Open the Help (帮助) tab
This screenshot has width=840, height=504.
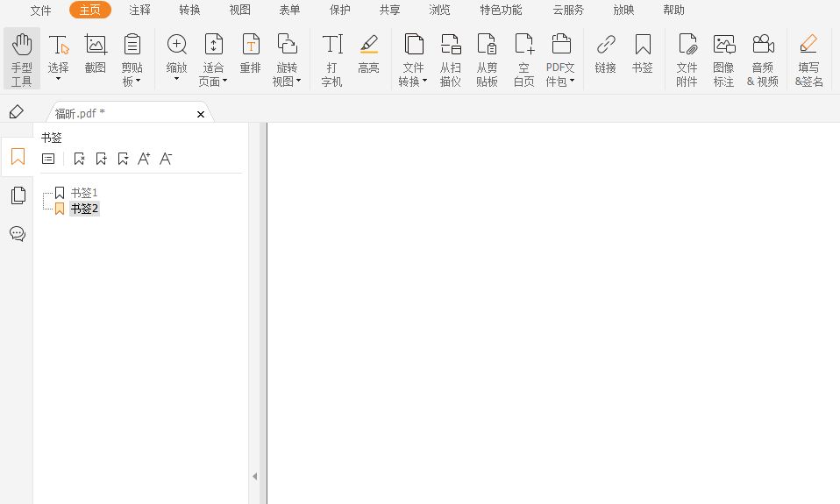click(x=673, y=11)
